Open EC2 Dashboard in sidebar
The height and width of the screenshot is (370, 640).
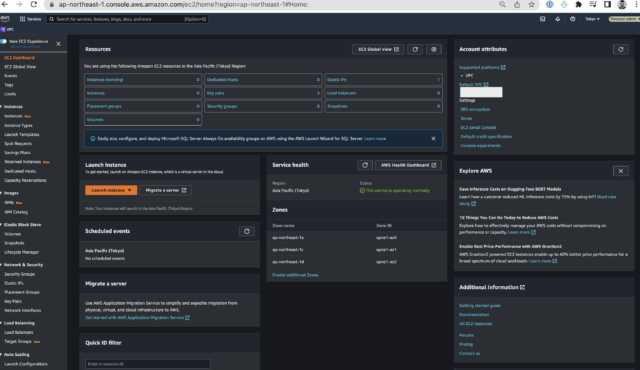pos(19,58)
